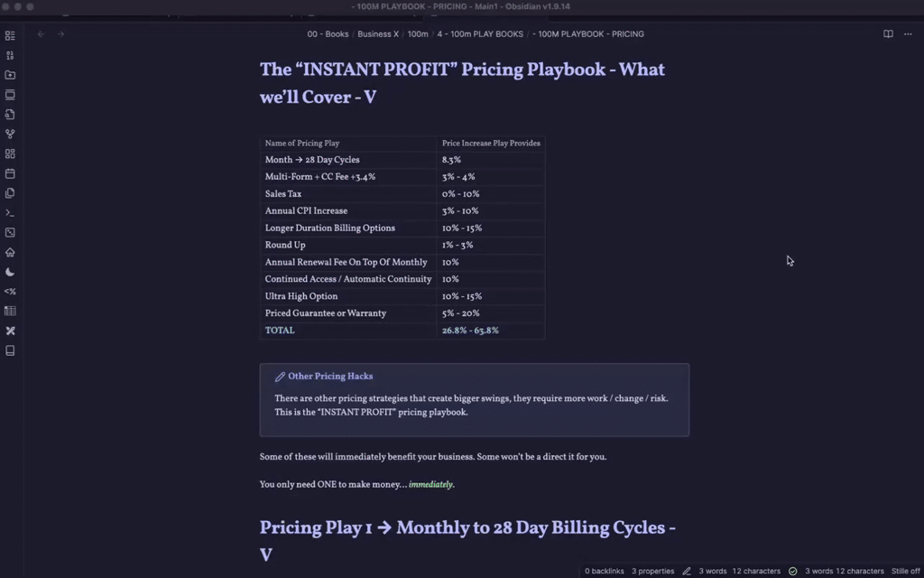Open the terminal using the ribbon terminal icon
Image resolution: width=924 pixels, height=578 pixels.
(x=10, y=212)
